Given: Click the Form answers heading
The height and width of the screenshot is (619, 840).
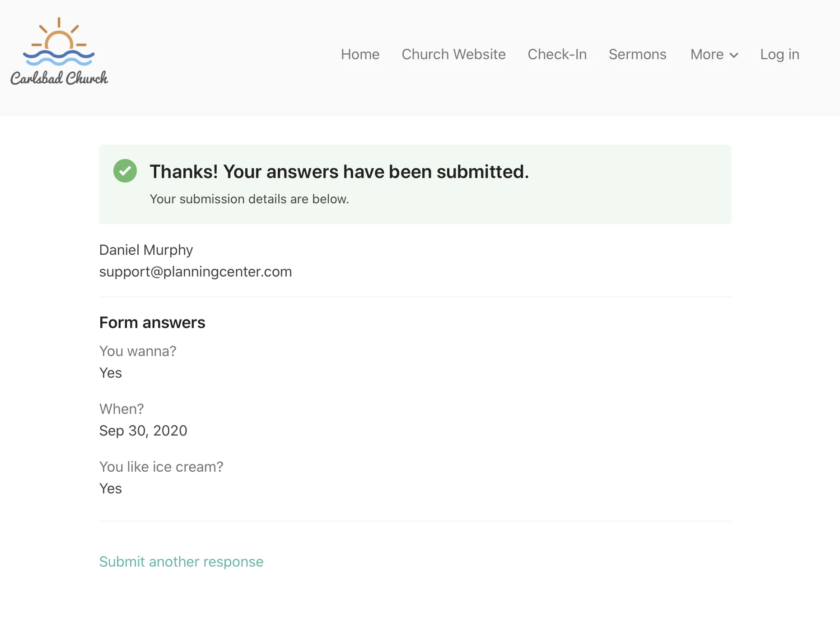Looking at the screenshot, I should tap(152, 323).
